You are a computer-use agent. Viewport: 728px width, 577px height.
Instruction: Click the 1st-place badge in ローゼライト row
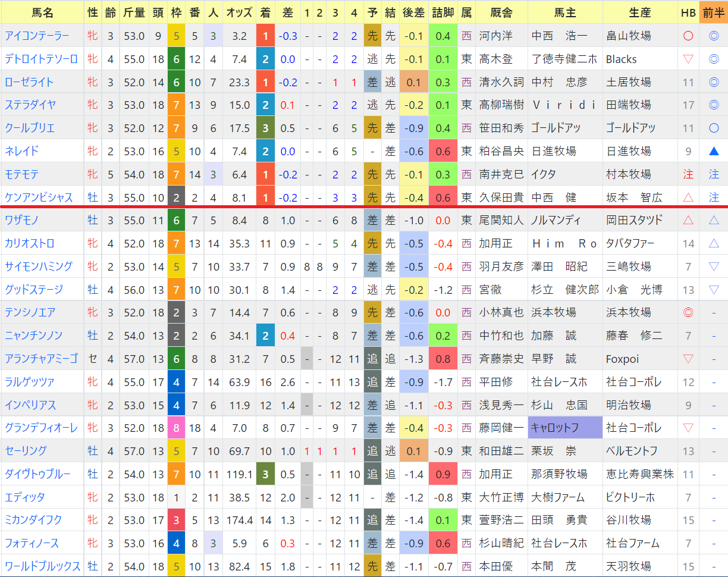click(265, 82)
